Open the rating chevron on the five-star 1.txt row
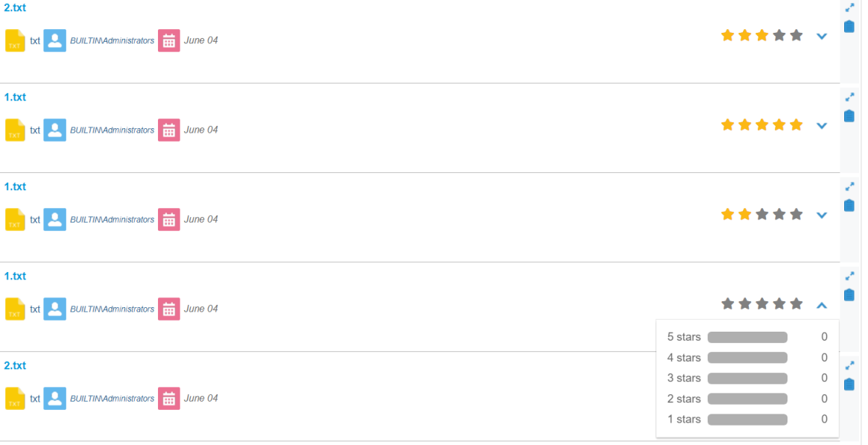Screen dimensions: 868x445 (x=822, y=125)
